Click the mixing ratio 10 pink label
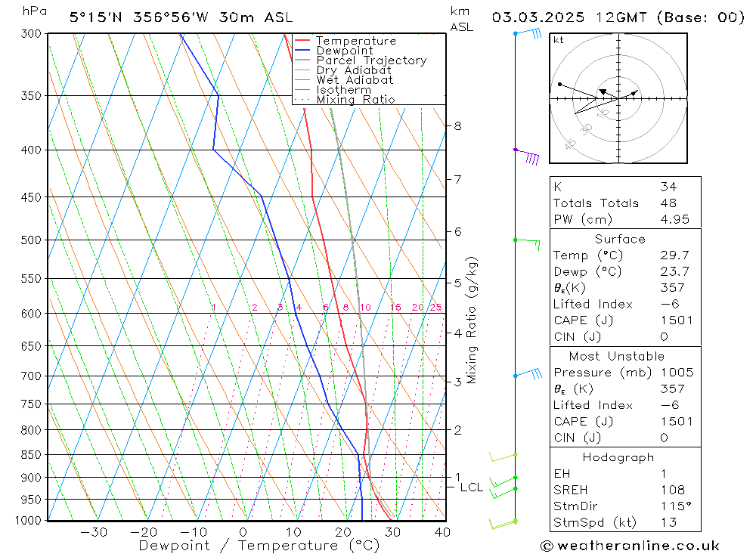This screenshot has width=756, height=554. click(x=365, y=307)
